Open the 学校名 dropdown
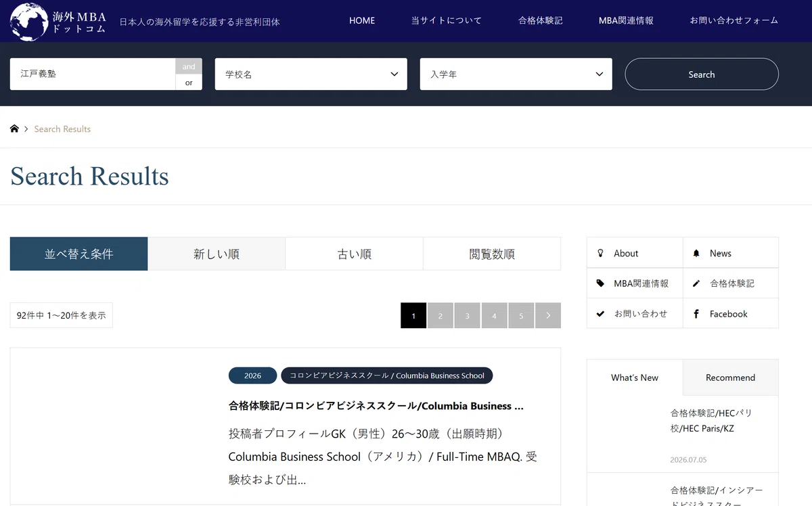 pyautogui.click(x=311, y=74)
